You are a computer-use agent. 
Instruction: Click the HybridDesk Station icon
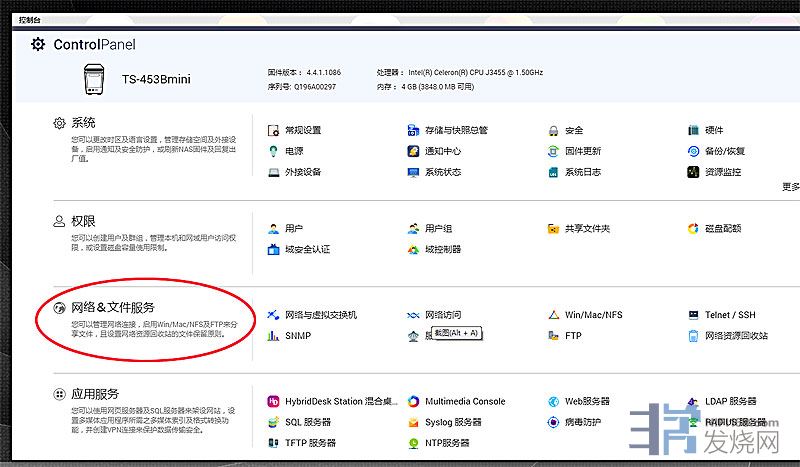273,402
